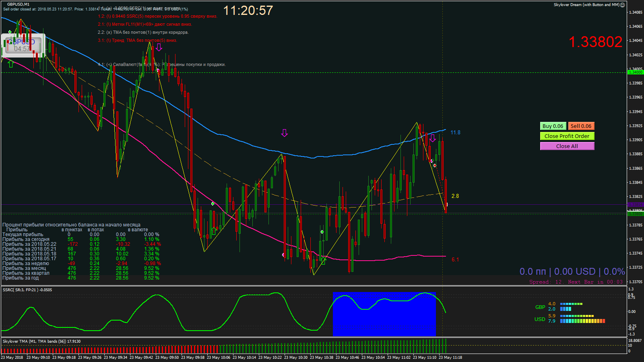Click the 23 May 11:18 time axis label
The width and height of the screenshot is (644, 362).
coord(450,357)
